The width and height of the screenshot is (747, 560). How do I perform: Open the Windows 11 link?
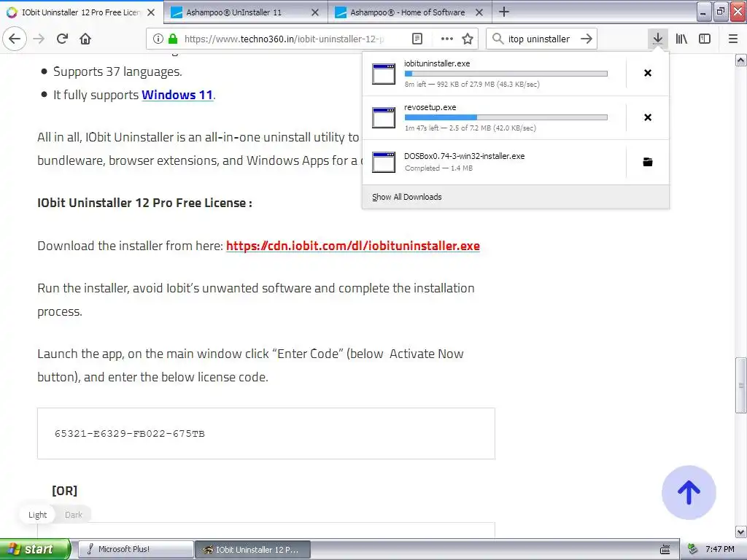[177, 95]
